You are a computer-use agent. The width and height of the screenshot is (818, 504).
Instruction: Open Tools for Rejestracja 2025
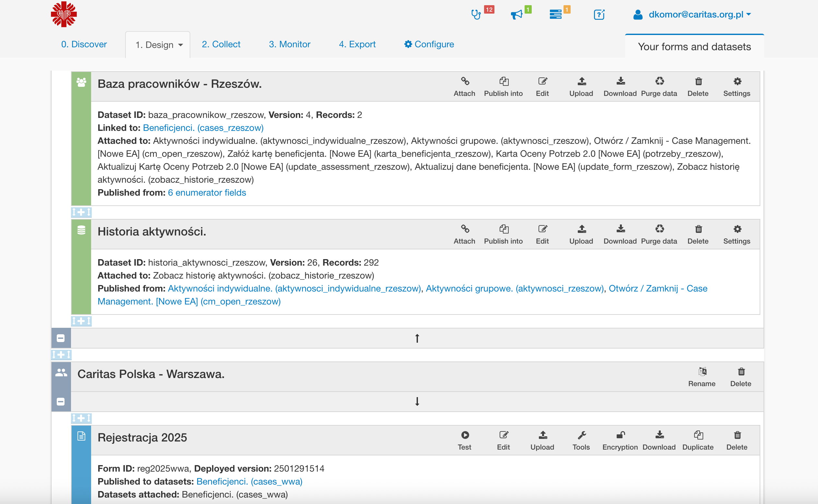581,440
